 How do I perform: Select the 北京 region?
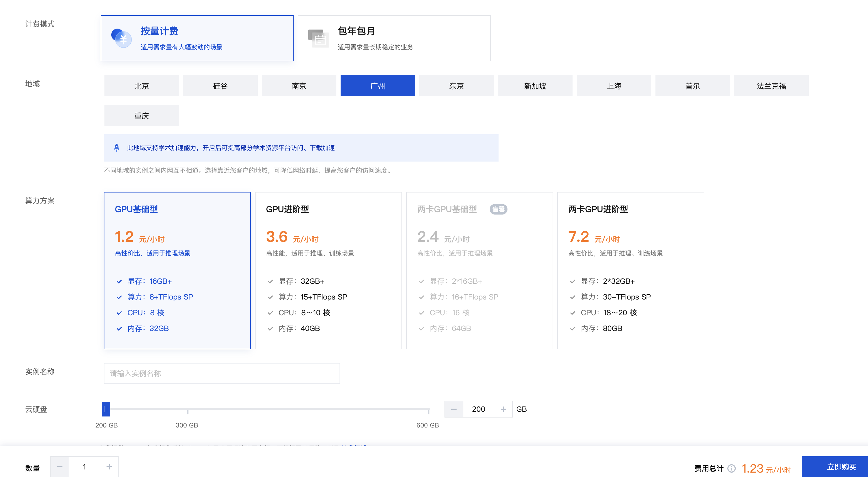[x=141, y=86]
